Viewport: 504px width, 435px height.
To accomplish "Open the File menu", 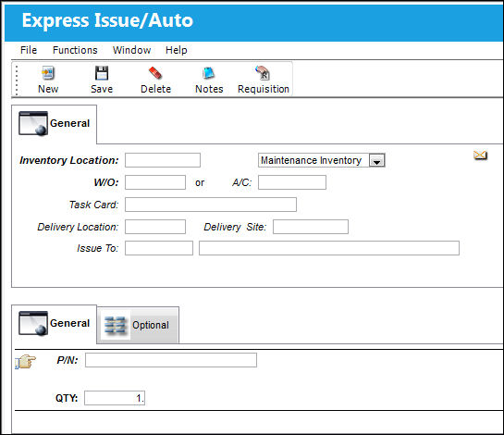I will [x=29, y=50].
